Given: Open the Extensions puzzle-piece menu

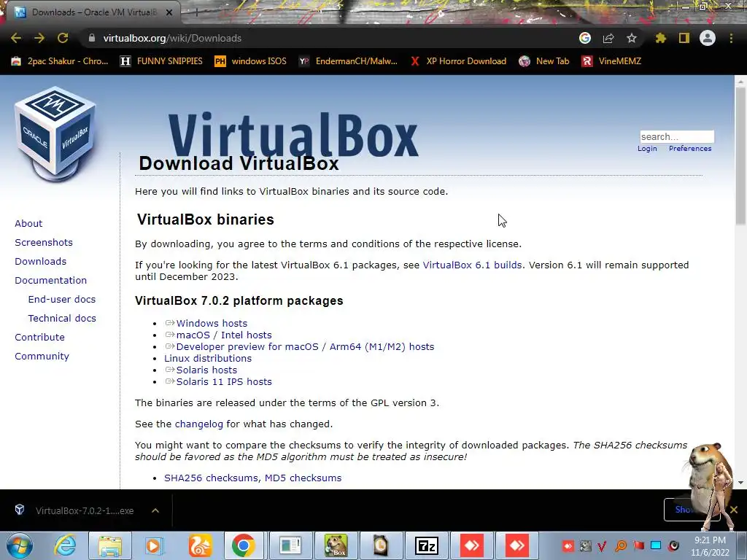Looking at the screenshot, I should (x=661, y=38).
